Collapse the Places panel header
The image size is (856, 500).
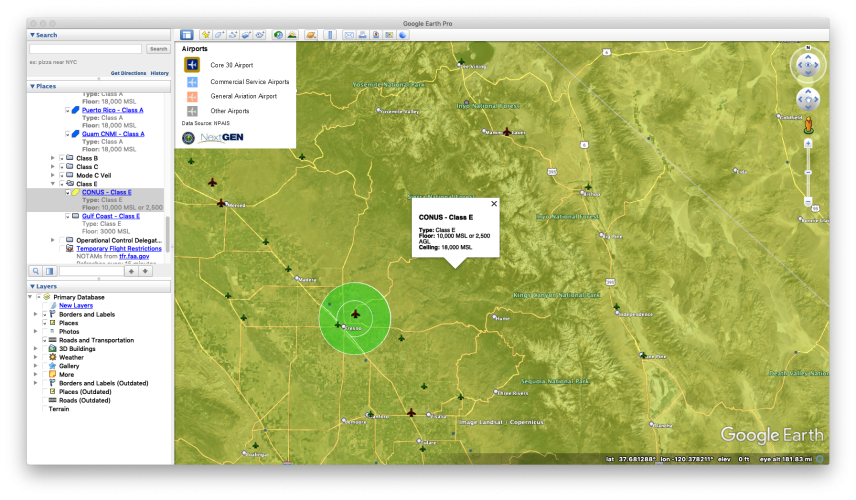coord(99,86)
